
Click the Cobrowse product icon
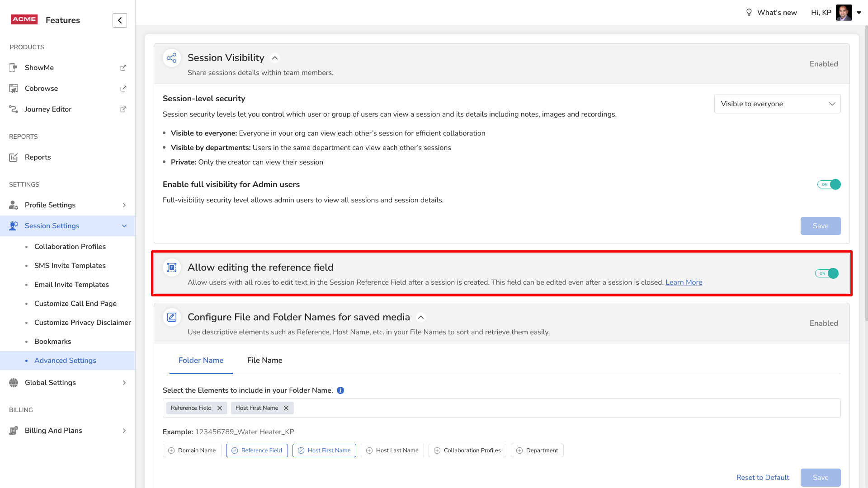coord(14,89)
